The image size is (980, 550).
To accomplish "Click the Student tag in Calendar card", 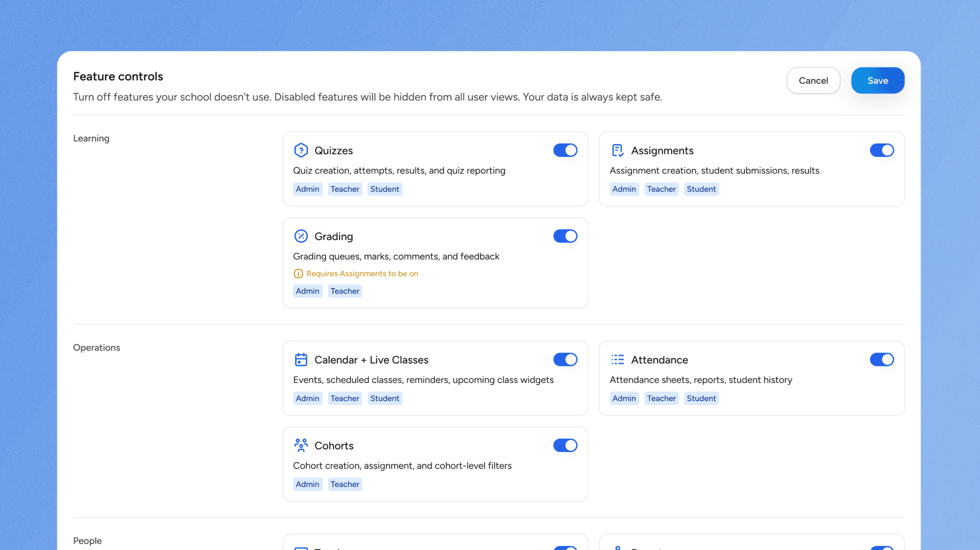I will tap(384, 398).
